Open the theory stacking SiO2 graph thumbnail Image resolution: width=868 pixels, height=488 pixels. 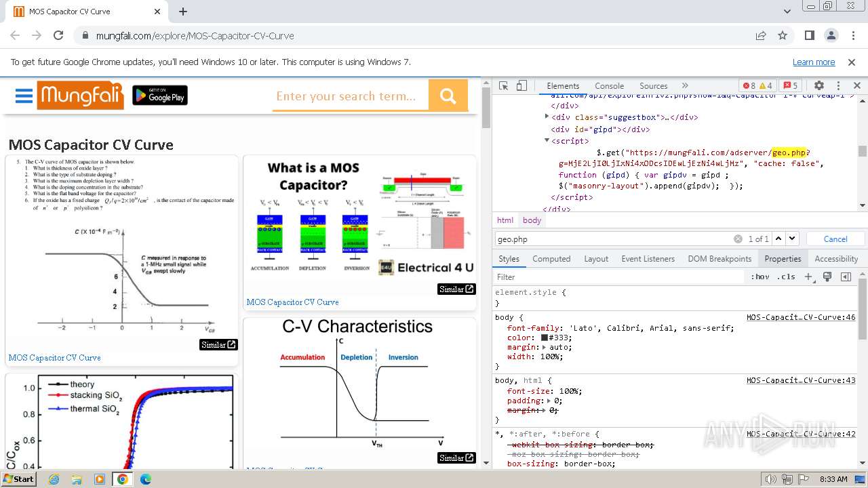coord(122,421)
